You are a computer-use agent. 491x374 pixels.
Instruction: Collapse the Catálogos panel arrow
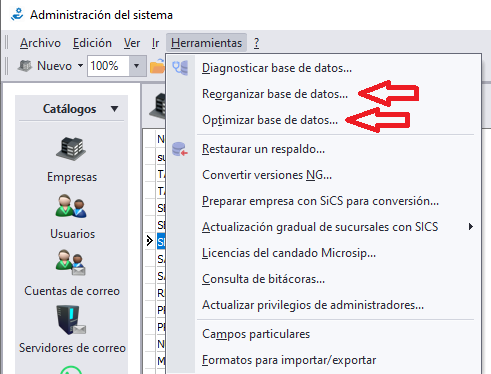click(x=114, y=109)
